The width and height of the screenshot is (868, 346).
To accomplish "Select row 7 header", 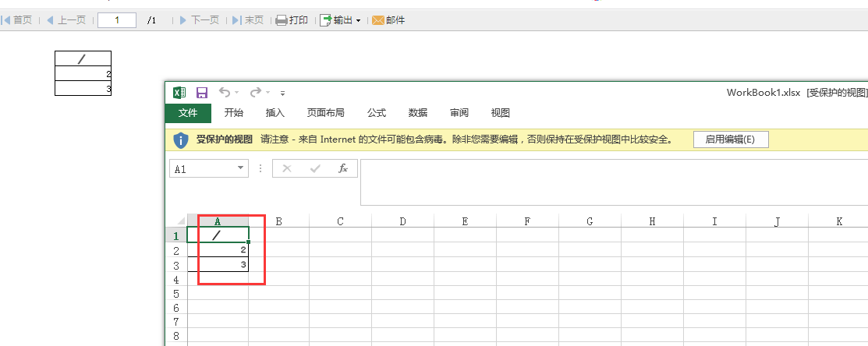I will 176,322.
